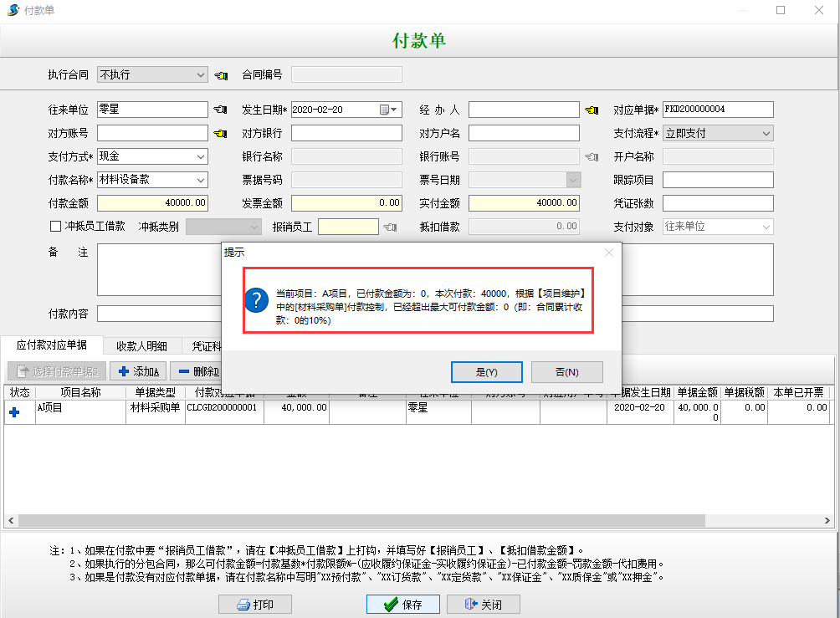Viewport: 840px width, 618px height.
Task: Expand the 执行合同 dropdown
Action: [201, 75]
